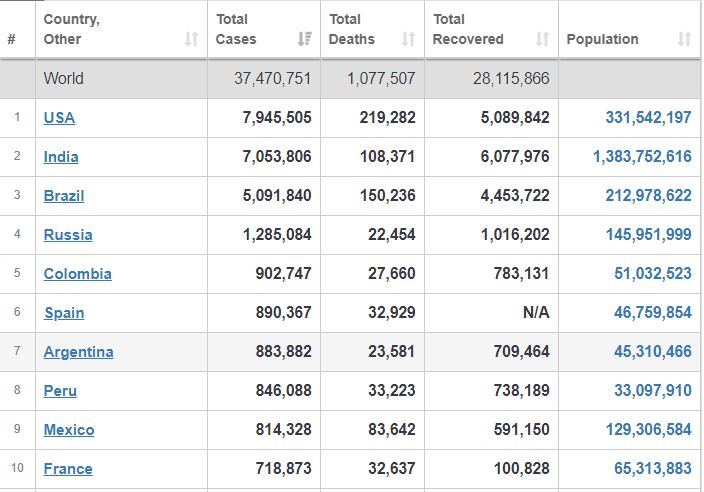Open the Argentina country link
Screen dimensions: 704x492
[x=79, y=352]
